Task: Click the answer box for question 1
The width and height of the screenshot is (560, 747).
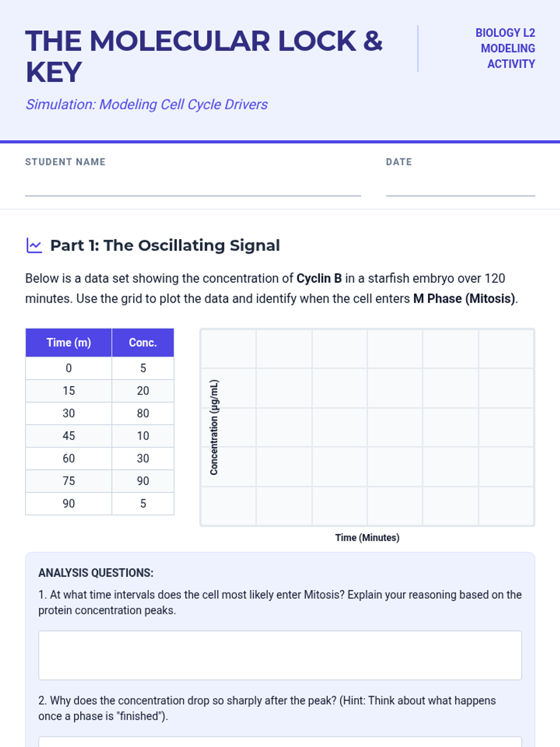Action: coord(280,655)
